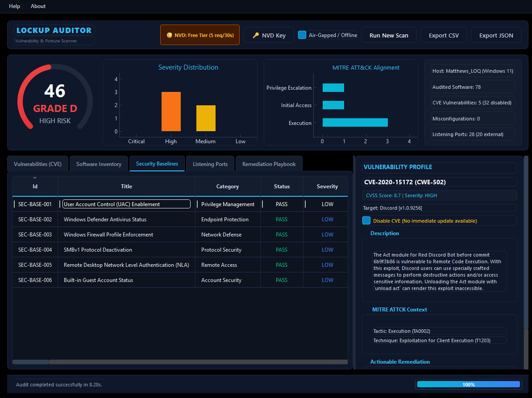Select Remote Desktop Network Level Authentication (NLA) title
The width and height of the screenshot is (532, 398).
127,265
